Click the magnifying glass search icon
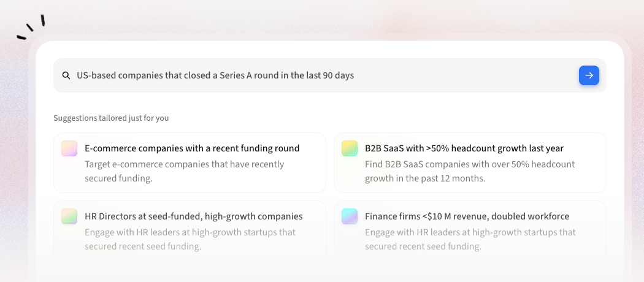The height and width of the screenshot is (282, 644). 66,75
